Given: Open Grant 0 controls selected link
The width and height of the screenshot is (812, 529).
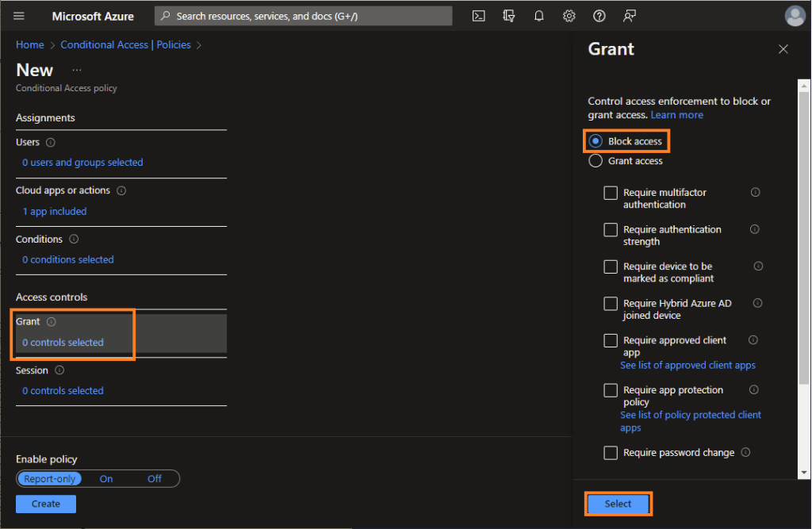Looking at the screenshot, I should pyautogui.click(x=63, y=343).
